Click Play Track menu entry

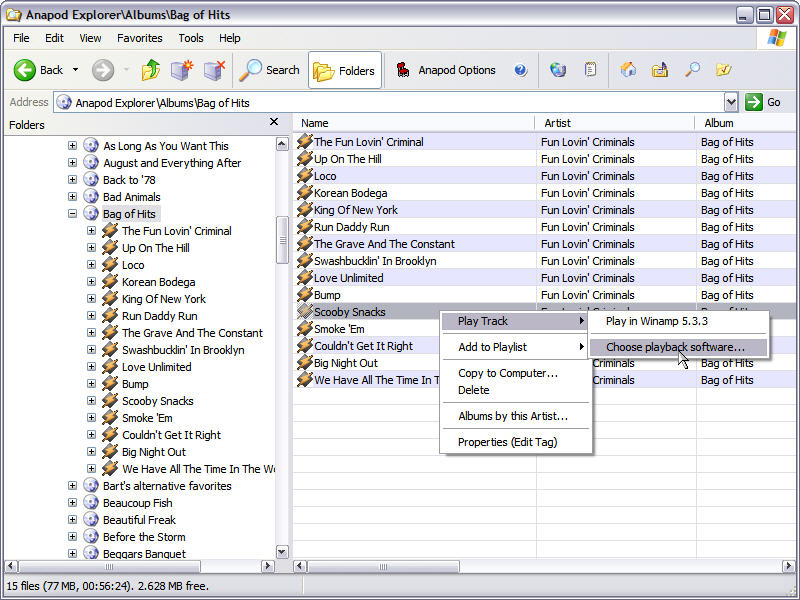(x=516, y=321)
